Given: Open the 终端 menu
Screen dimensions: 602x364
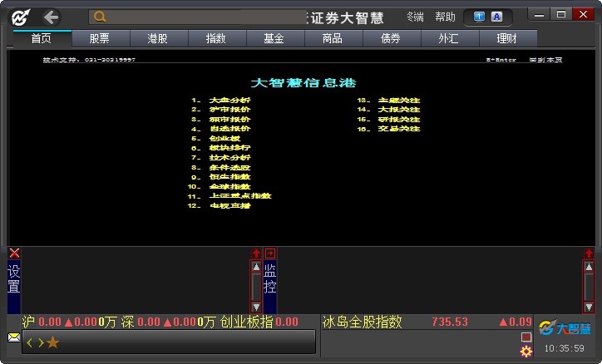Looking at the screenshot, I should point(415,17).
